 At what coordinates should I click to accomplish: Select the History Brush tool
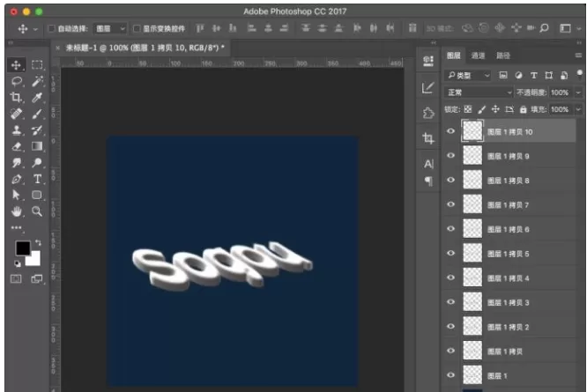tap(37, 129)
